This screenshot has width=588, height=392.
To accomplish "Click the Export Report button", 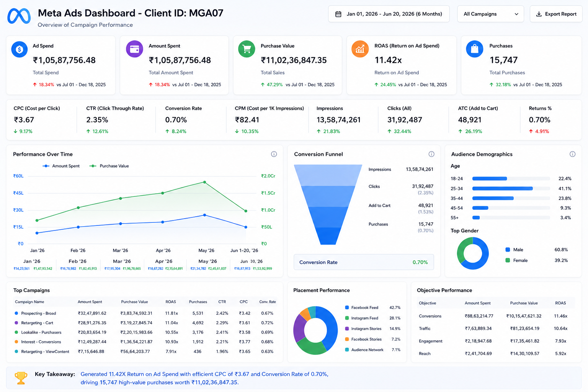I will pos(556,14).
